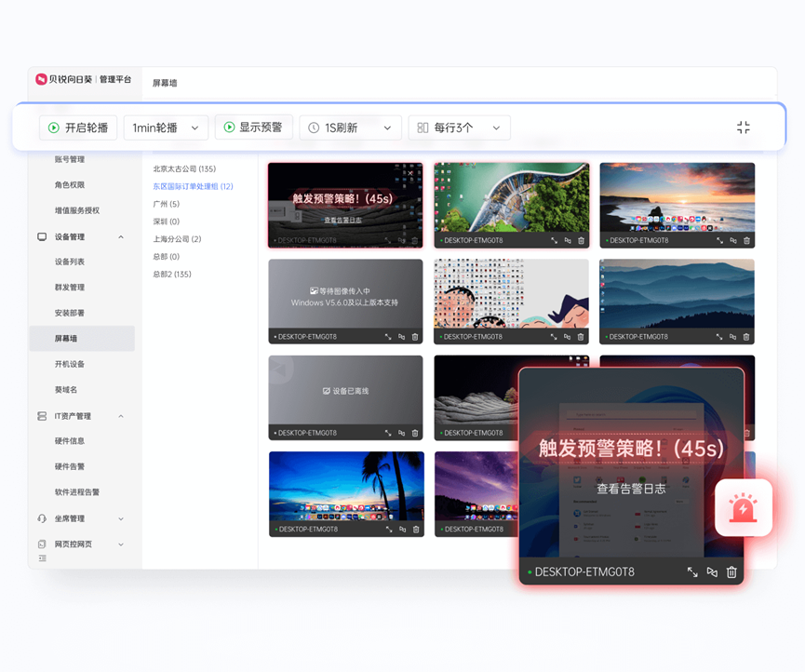Viewport: 805px width, 672px height.
Task: Select the 北京太古公司 group
Action: click(x=182, y=168)
